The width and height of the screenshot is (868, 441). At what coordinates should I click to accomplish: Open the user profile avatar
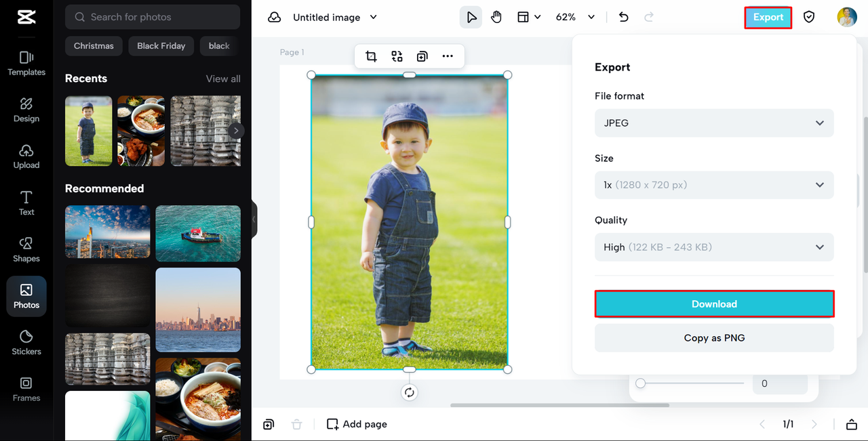(847, 17)
